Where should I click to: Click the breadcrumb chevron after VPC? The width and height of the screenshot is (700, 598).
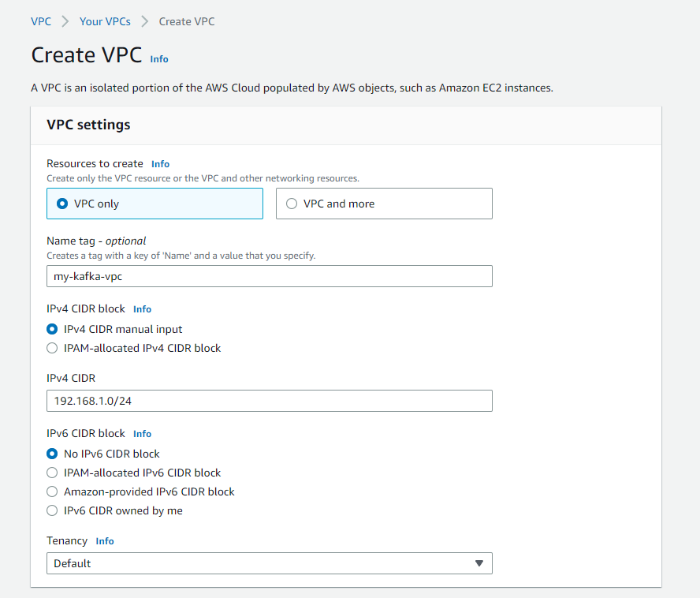[x=65, y=21]
